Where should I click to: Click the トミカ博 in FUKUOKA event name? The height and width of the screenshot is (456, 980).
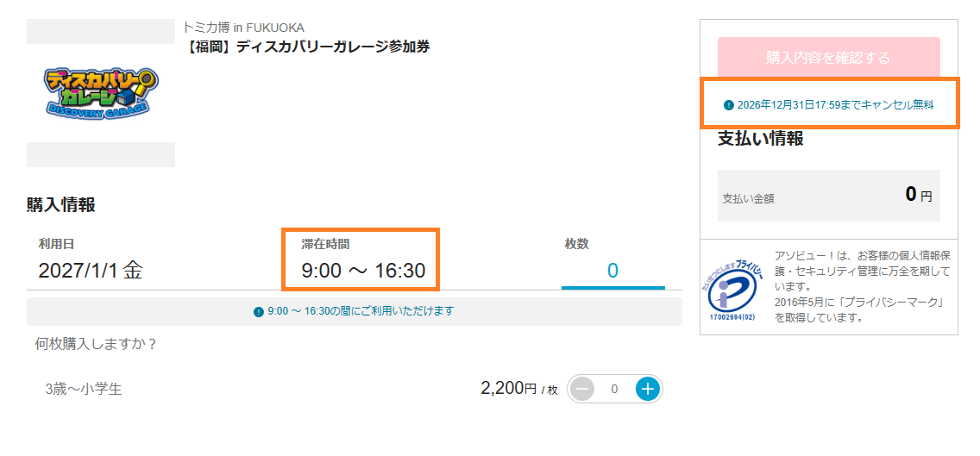(x=243, y=28)
